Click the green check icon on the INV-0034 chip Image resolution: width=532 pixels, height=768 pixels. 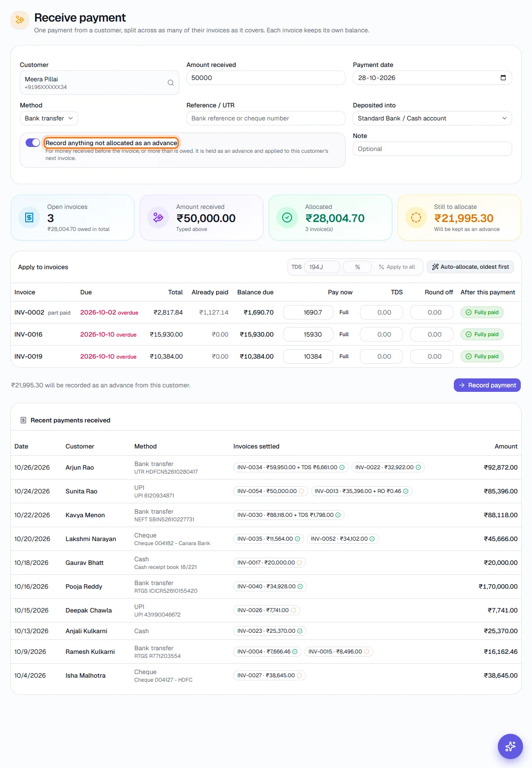pyautogui.click(x=342, y=467)
